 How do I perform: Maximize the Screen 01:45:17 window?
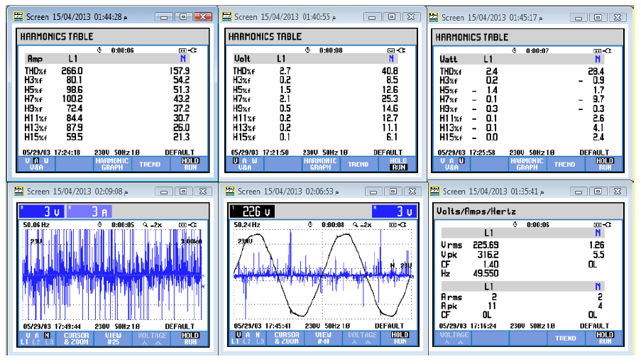[598, 17]
